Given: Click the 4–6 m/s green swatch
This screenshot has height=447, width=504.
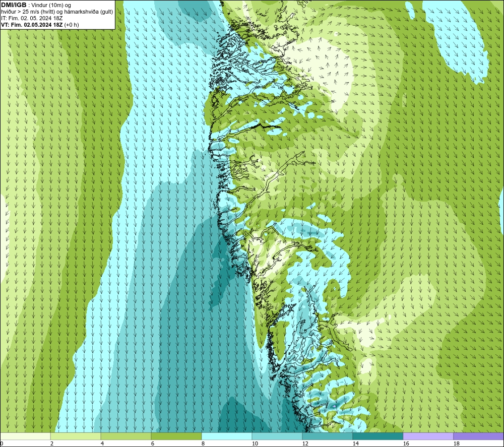Looking at the screenshot, I should pos(126,436).
